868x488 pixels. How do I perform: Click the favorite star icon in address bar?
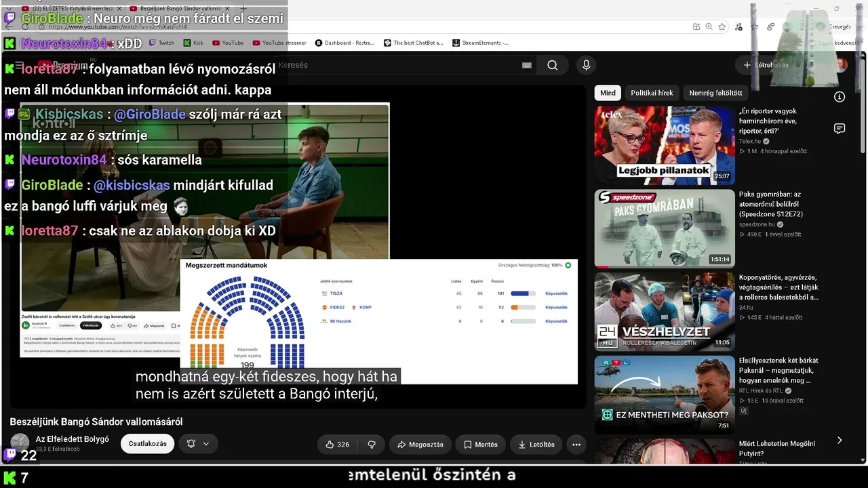click(x=722, y=27)
